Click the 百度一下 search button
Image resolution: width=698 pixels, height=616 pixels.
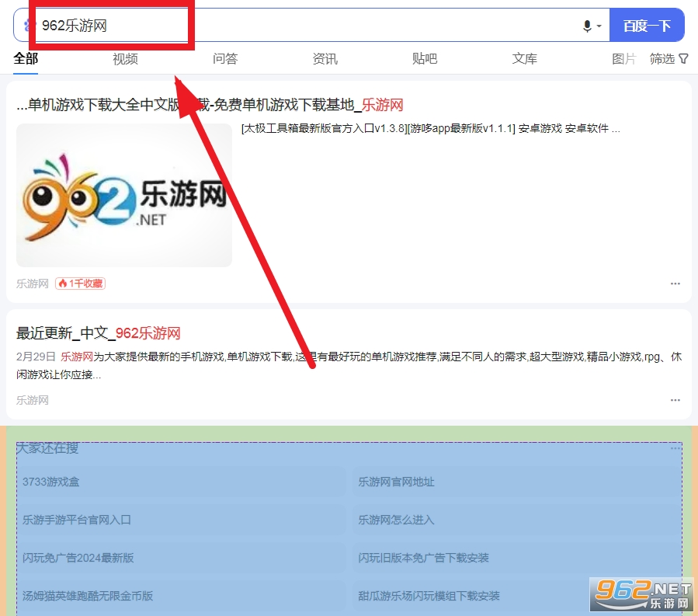point(647,26)
